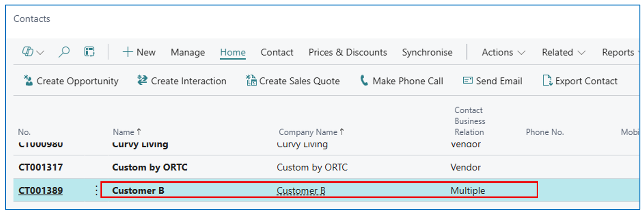Open contact number CT001389 link

(x=40, y=191)
